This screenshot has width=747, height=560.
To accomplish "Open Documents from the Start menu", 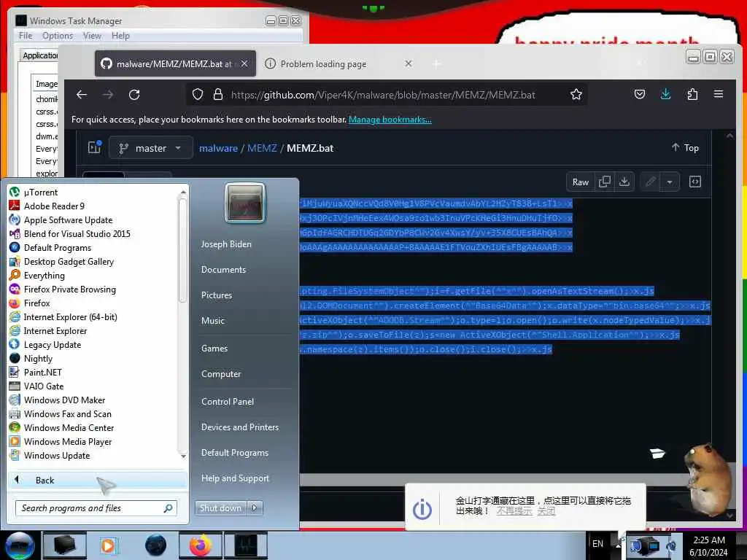I will (223, 270).
